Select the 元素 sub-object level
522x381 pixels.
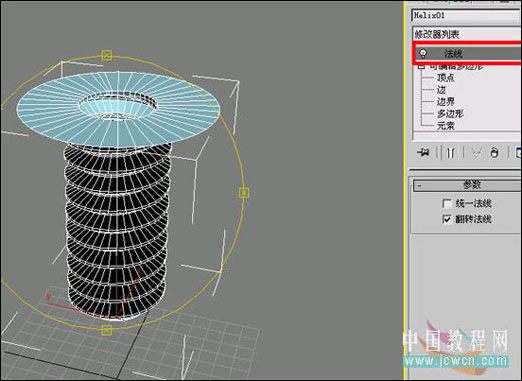pos(446,126)
